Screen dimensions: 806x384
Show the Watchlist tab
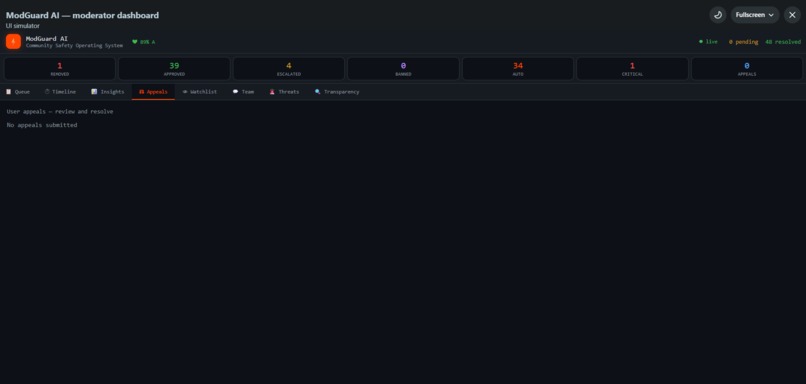click(200, 92)
